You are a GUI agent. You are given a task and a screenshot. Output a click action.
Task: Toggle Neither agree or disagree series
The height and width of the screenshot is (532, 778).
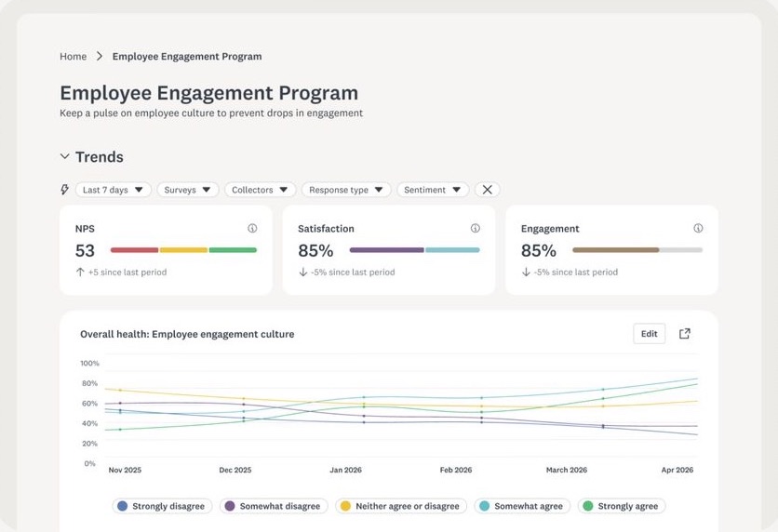click(x=401, y=506)
